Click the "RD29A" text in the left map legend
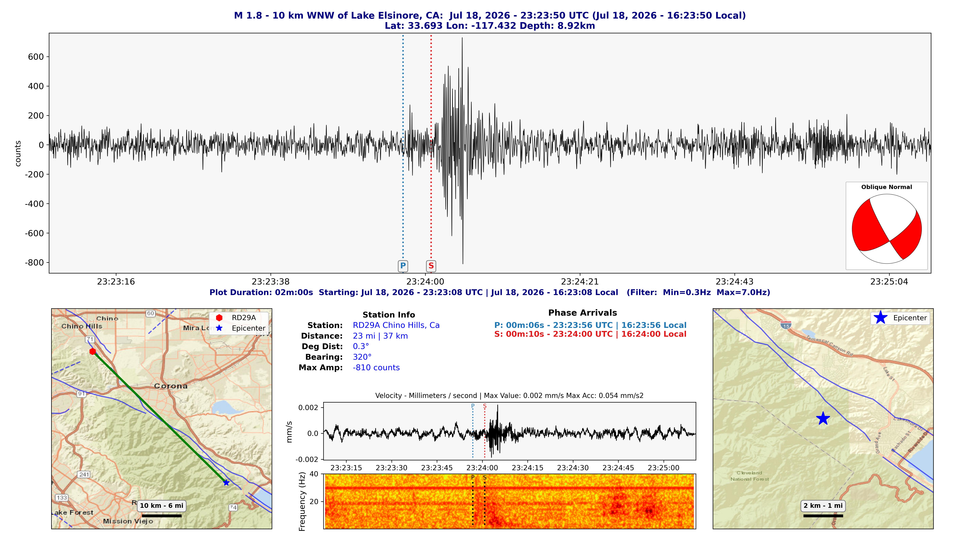Screen dimensions: 980x551 [x=244, y=318]
